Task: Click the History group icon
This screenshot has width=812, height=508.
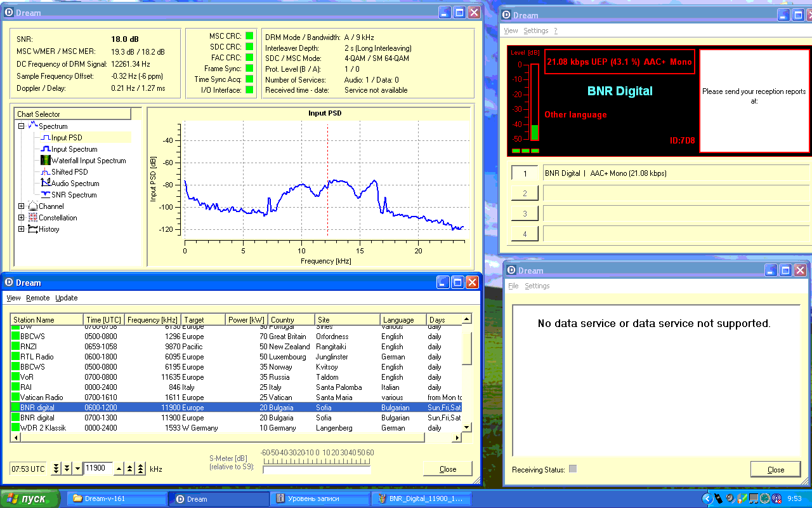Action: tap(33, 229)
